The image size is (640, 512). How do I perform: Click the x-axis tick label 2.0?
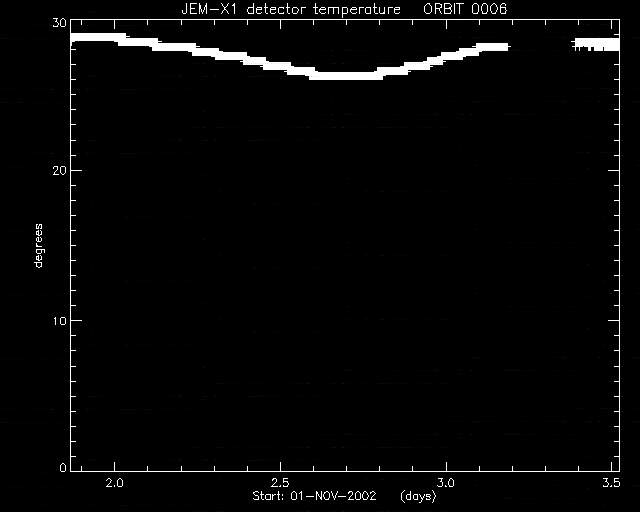(114, 483)
